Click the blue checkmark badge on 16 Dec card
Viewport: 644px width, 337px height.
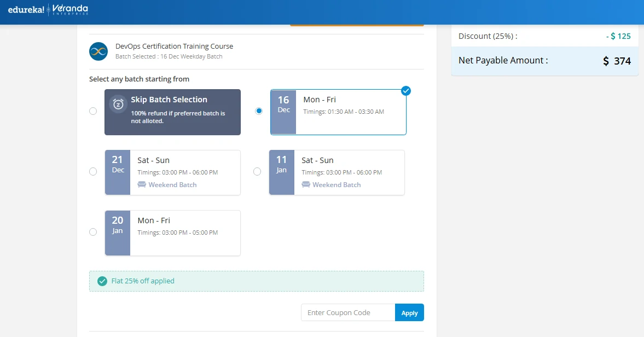(x=406, y=91)
